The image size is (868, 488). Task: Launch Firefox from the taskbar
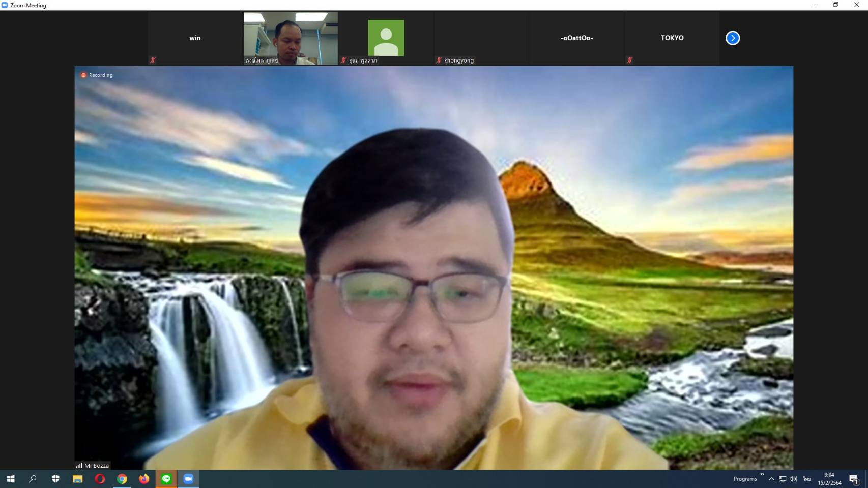click(144, 479)
